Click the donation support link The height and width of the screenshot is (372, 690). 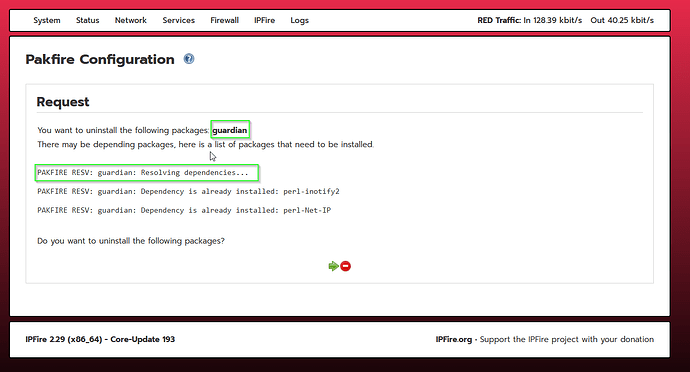pyautogui.click(x=567, y=339)
